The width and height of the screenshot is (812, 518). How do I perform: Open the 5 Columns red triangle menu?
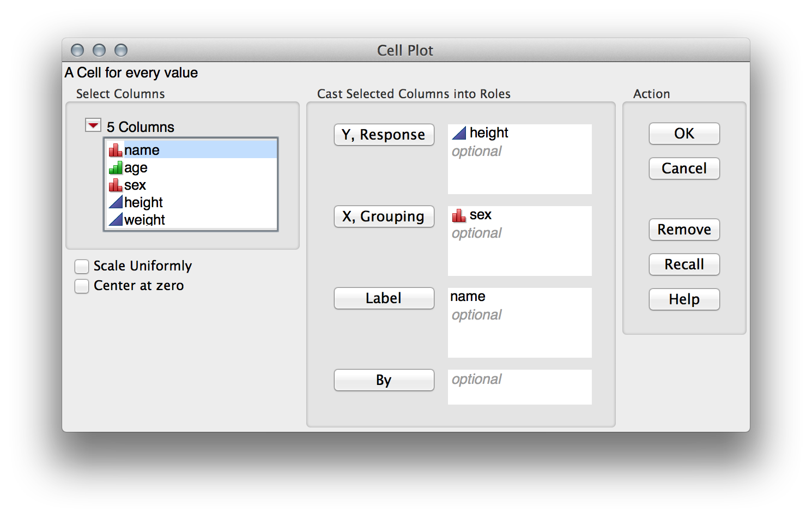click(93, 124)
